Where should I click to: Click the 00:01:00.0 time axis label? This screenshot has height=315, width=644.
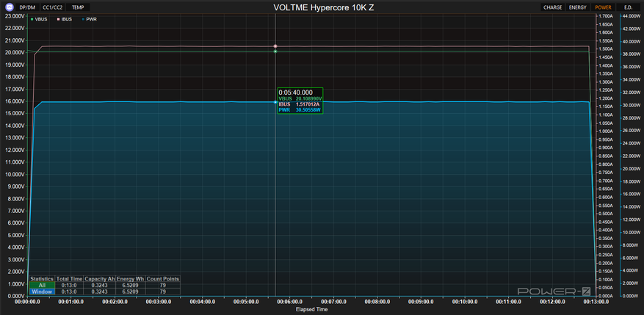pyautogui.click(x=71, y=302)
